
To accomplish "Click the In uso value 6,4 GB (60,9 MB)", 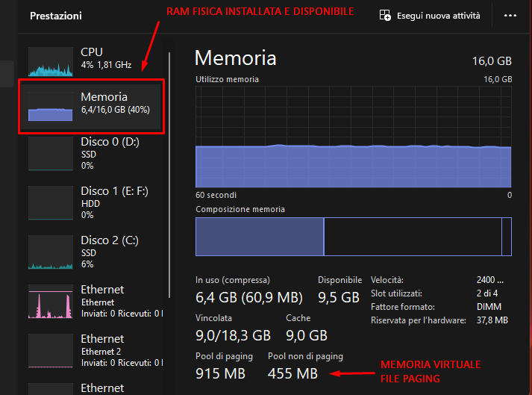I will click(248, 297).
